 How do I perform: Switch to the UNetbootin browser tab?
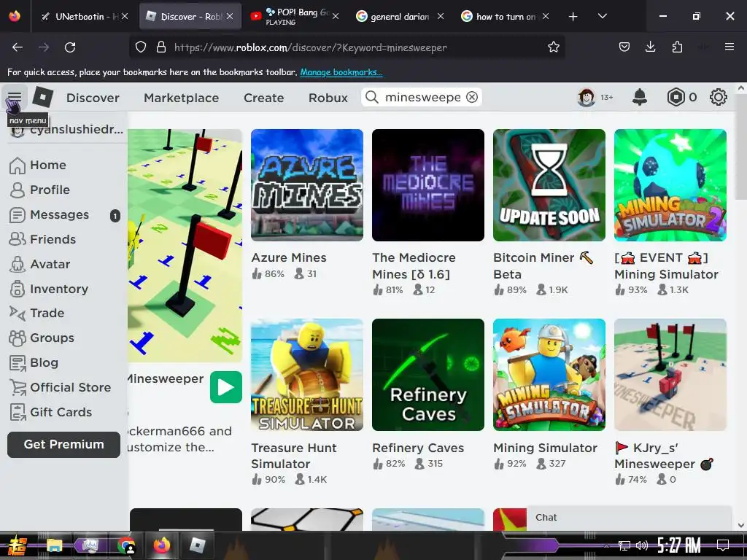[x=85, y=16]
